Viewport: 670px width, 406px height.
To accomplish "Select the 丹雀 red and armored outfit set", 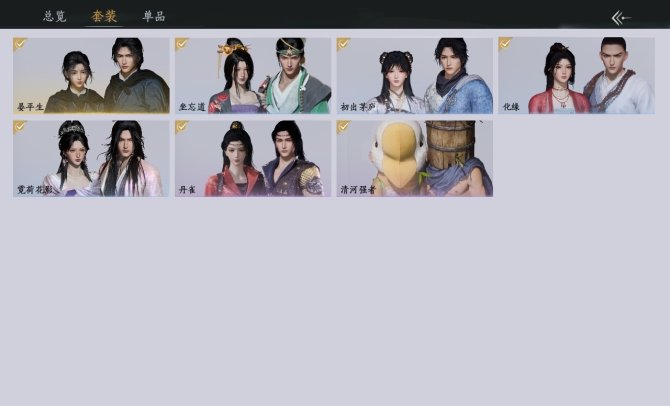I will (x=253, y=159).
